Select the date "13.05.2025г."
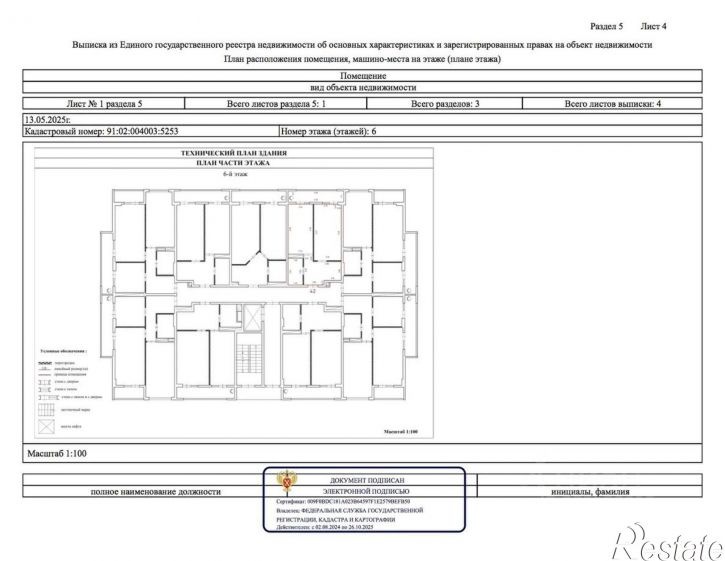 (47, 120)
